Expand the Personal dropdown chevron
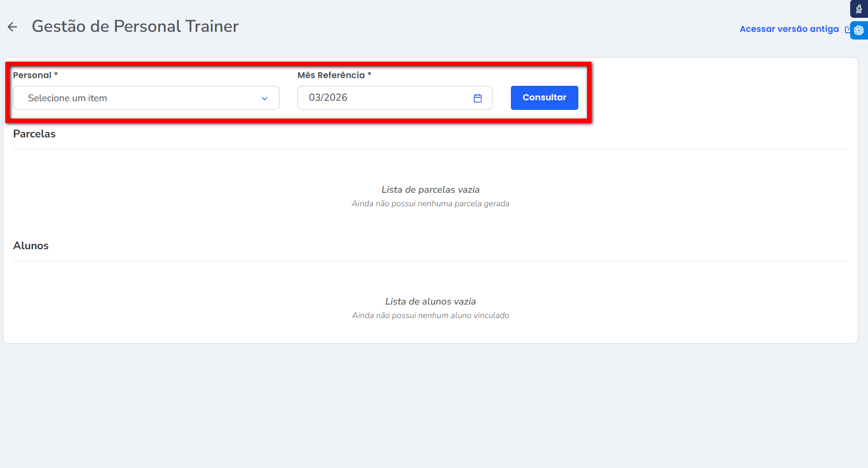This screenshot has height=468, width=868. pos(264,98)
